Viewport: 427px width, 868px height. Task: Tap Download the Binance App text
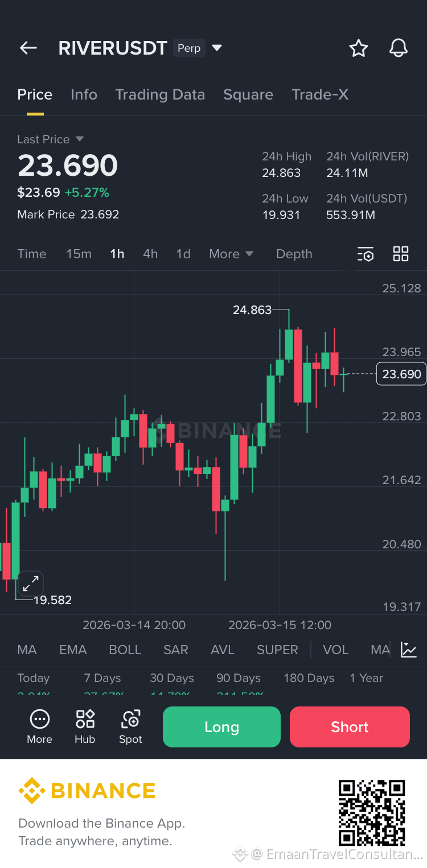[x=101, y=823]
